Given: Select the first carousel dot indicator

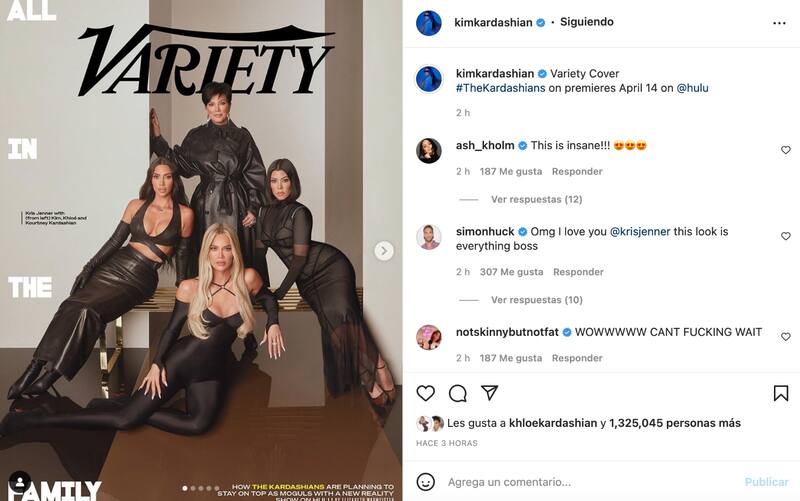Looking at the screenshot, I should (185, 488).
